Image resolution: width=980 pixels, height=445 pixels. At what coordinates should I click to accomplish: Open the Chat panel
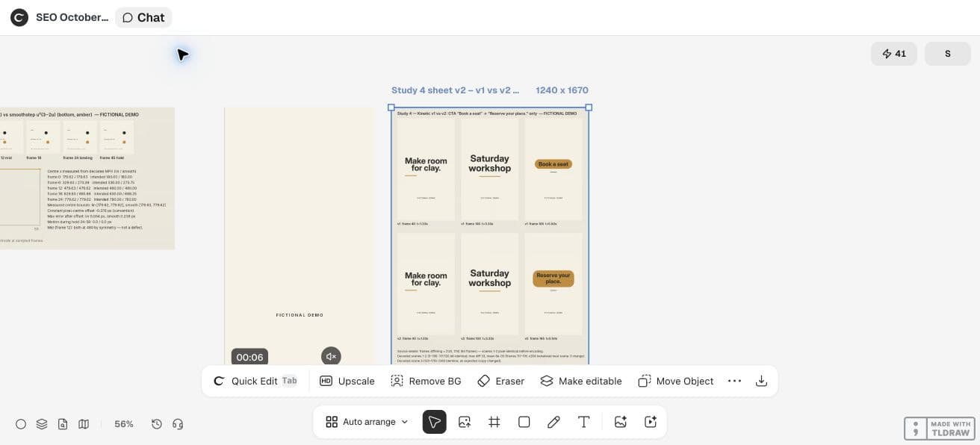(143, 17)
